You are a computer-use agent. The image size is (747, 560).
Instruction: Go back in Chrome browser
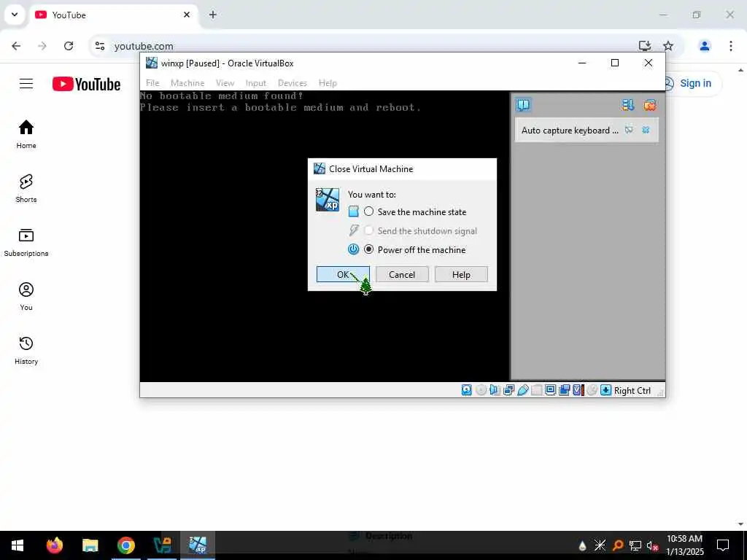16,46
